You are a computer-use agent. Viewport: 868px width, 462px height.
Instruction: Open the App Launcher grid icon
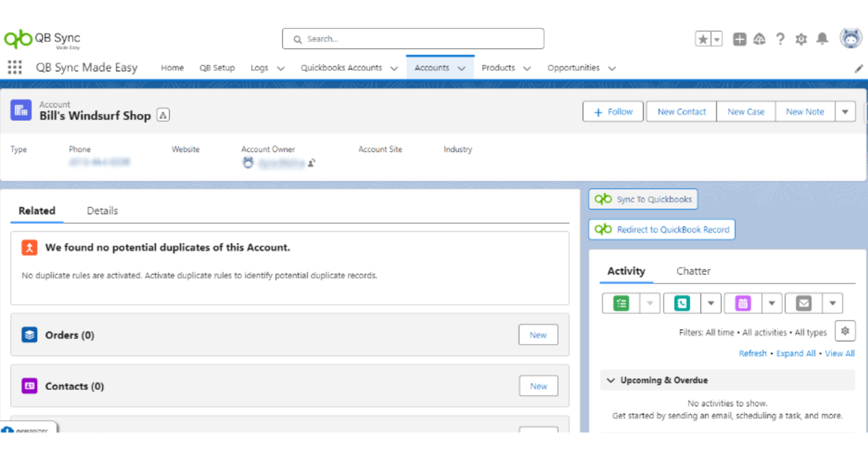(x=14, y=67)
